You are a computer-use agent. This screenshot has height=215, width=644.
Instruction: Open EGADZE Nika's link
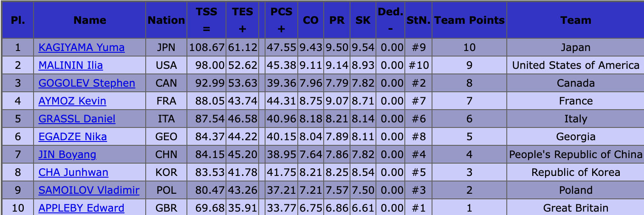73,136
